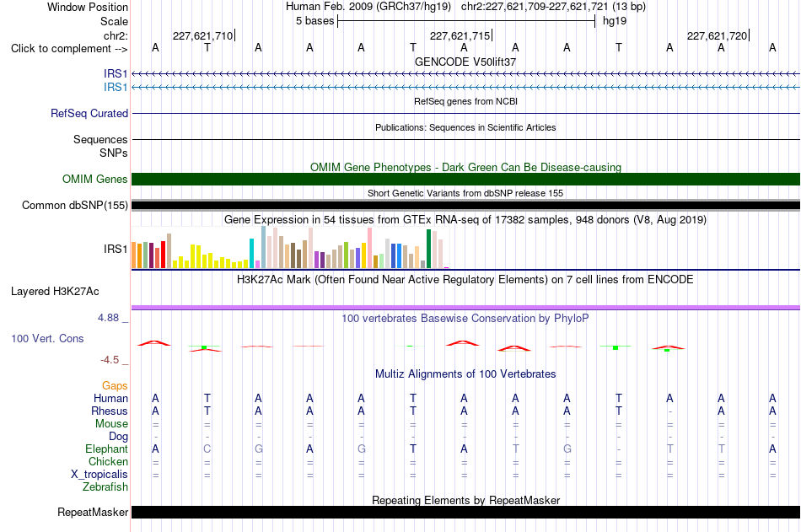This screenshot has width=801, height=532.
Task: Click the Window Position label
Action: [88, 7]
